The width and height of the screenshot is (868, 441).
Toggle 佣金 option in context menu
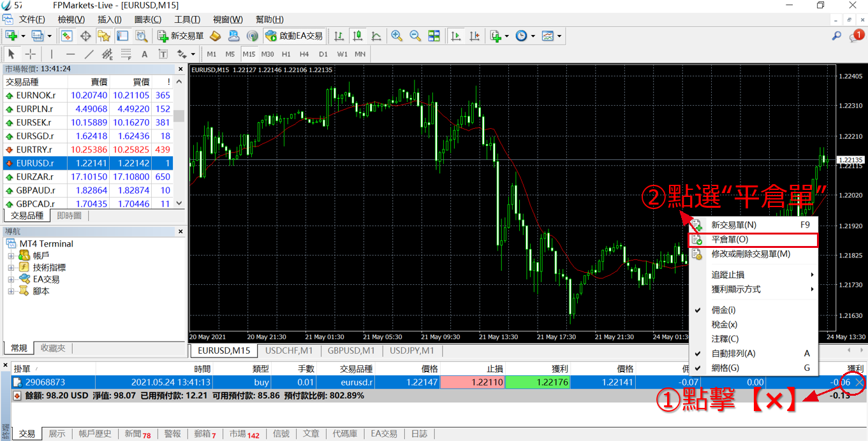723,310
